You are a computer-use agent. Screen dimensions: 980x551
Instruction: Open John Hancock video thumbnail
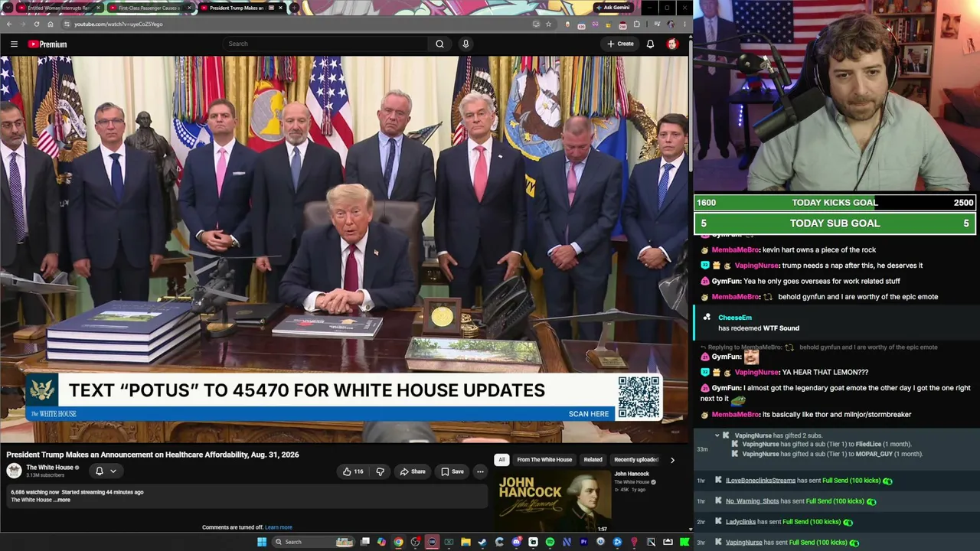pyautogui.click(x=553, y=500)
